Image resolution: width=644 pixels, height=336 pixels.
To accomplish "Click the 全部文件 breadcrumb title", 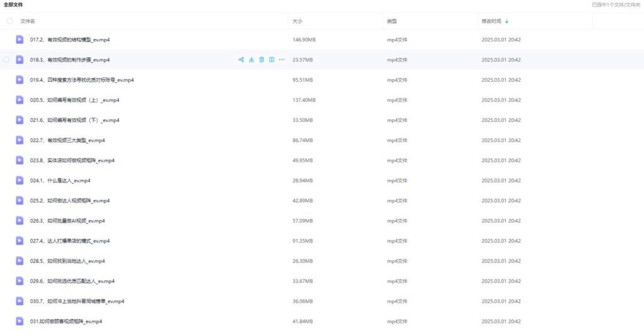I will (x=14, y=4).
